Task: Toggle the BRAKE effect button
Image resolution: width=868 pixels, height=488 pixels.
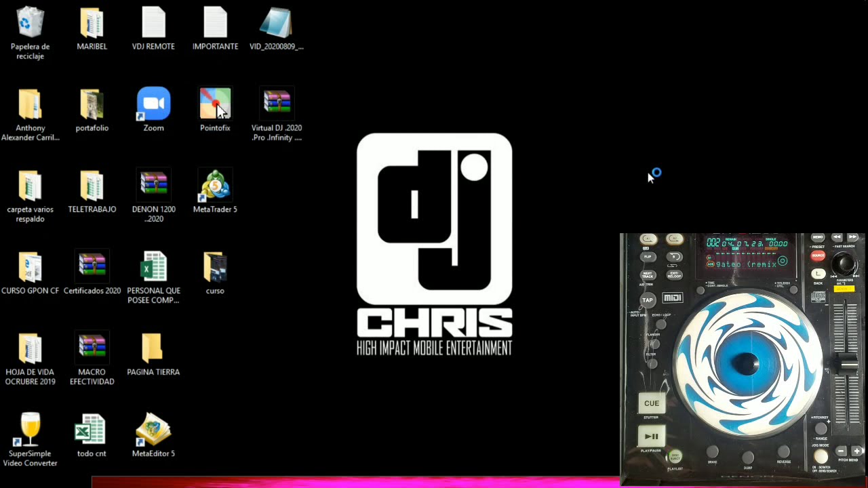Action: point(712,452)
